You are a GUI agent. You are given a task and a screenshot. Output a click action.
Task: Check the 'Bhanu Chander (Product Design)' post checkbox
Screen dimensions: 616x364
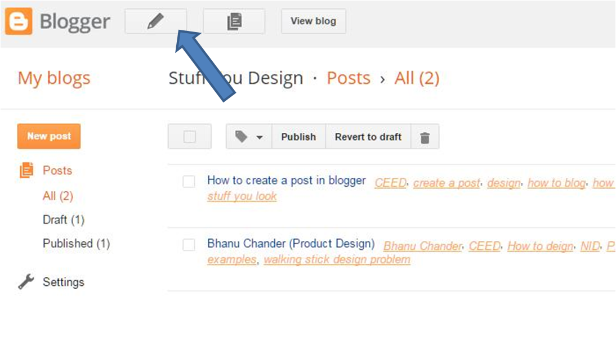190,244
